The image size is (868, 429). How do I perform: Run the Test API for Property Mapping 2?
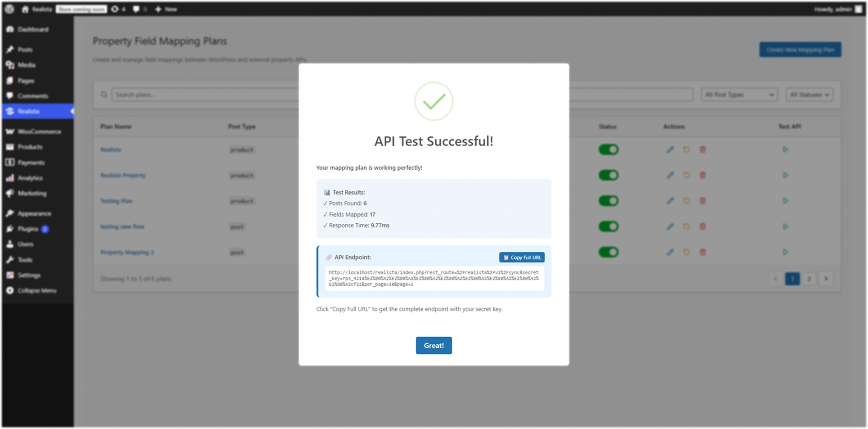tap(786, 252)
